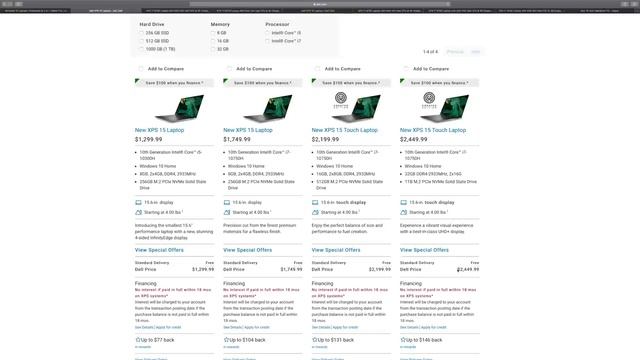This screenshot has height=360, width=640.
Task: Click display icon on the $1,749.99 laptop
Action: coord(227,202)
